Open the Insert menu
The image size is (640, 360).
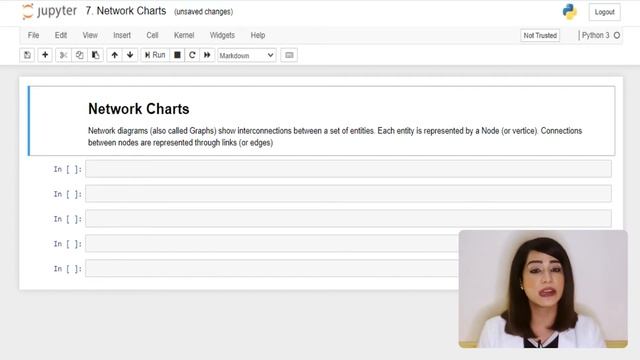coord(122,35)
